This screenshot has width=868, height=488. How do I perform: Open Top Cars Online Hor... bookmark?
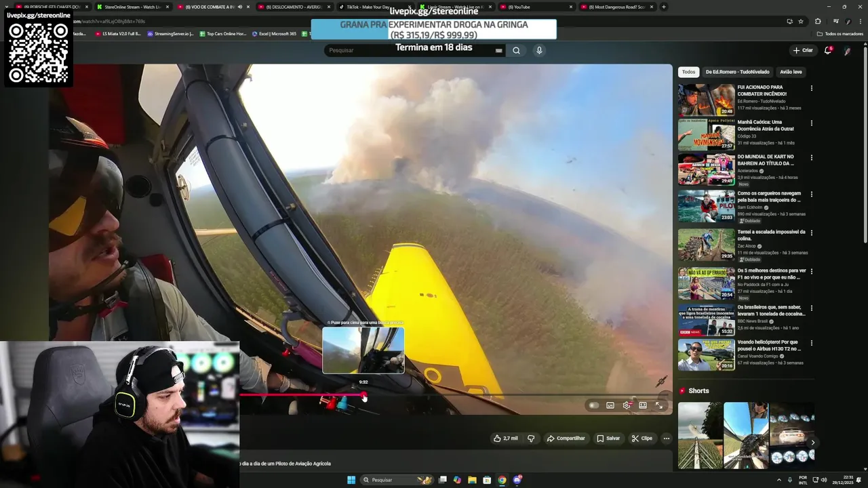click(x=223, y=33)
